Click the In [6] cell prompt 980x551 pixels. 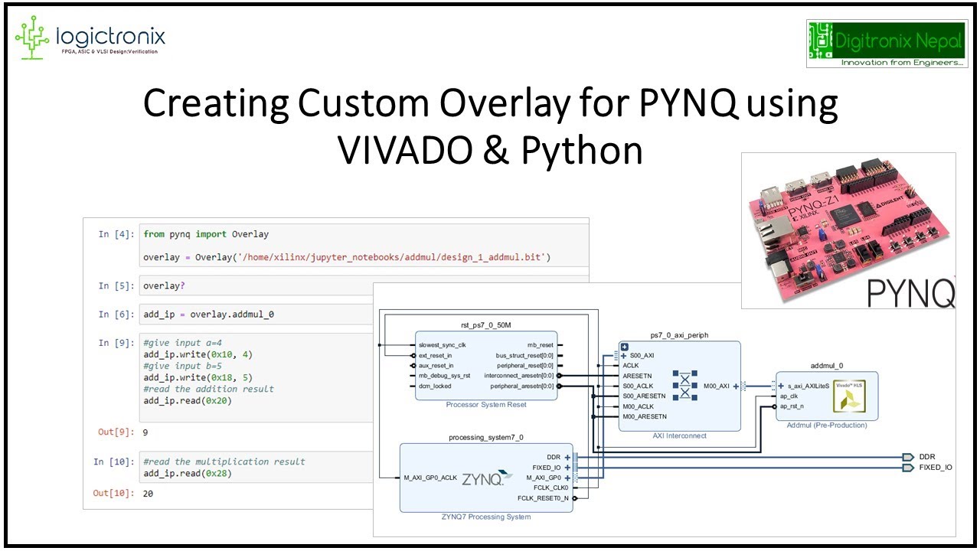click(116, 315)
